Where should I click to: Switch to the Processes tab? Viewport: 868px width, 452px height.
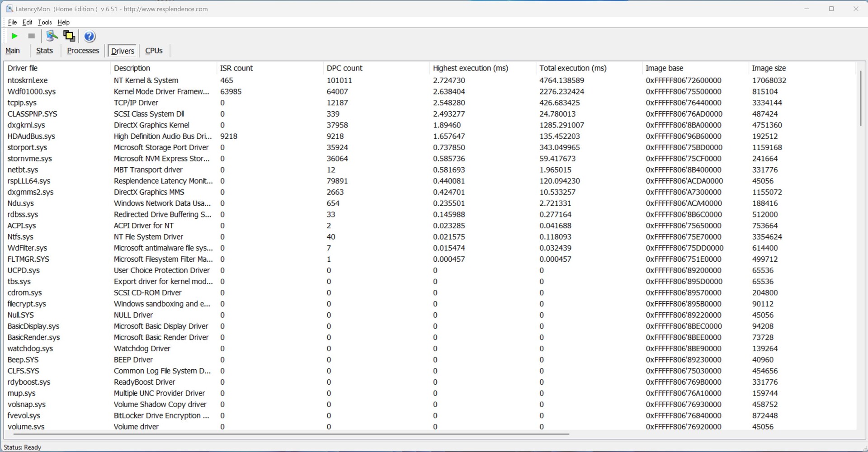coord(83,51)
